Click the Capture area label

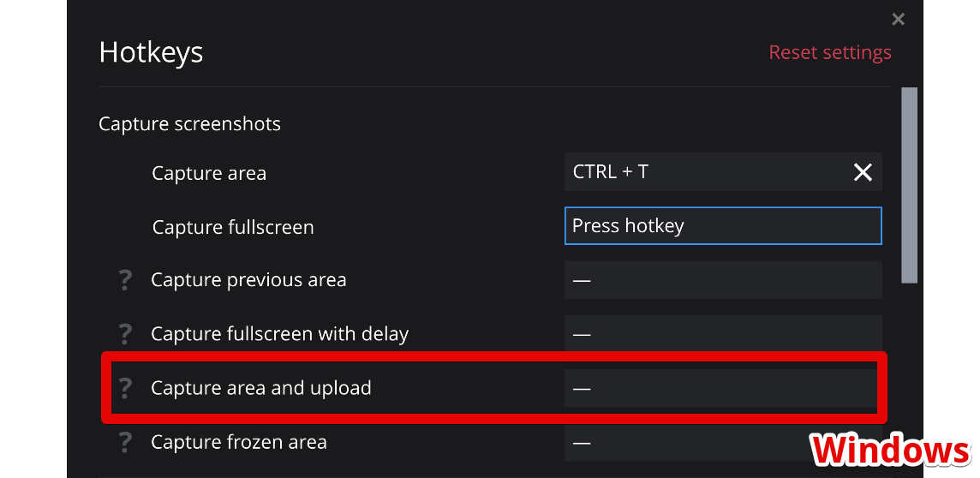point(209,173)
